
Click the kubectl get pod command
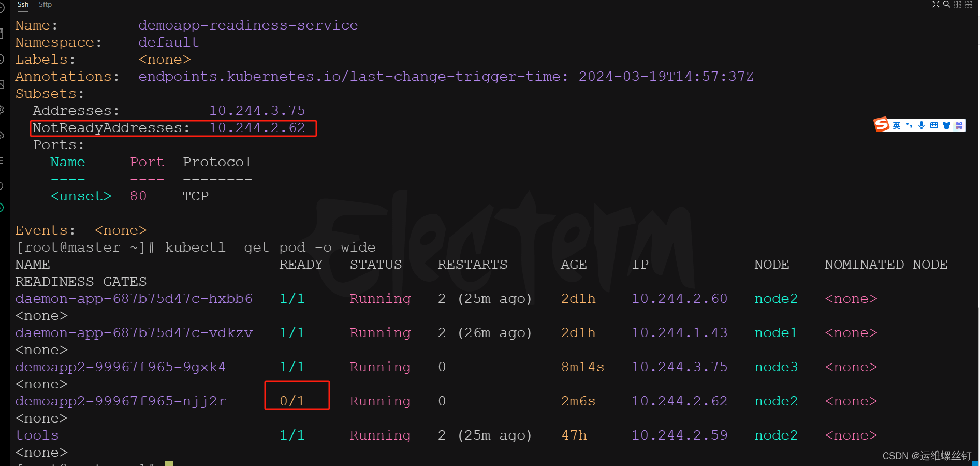[270, 247]
